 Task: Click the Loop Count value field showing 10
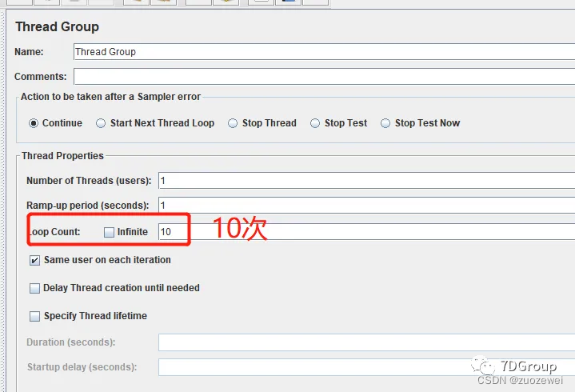[367, 232]
